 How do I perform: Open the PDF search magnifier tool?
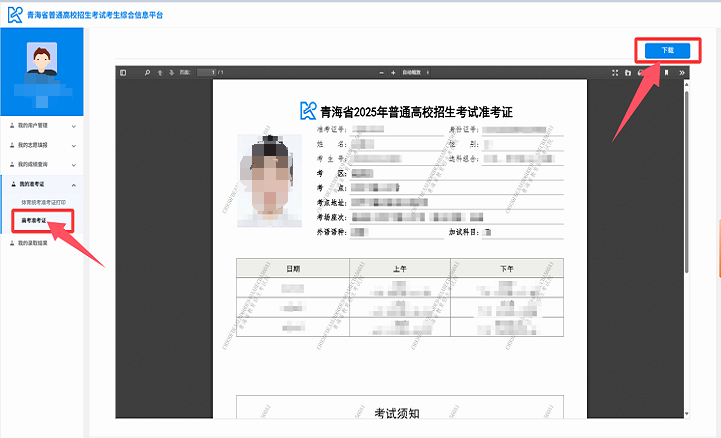click(147, 73)
